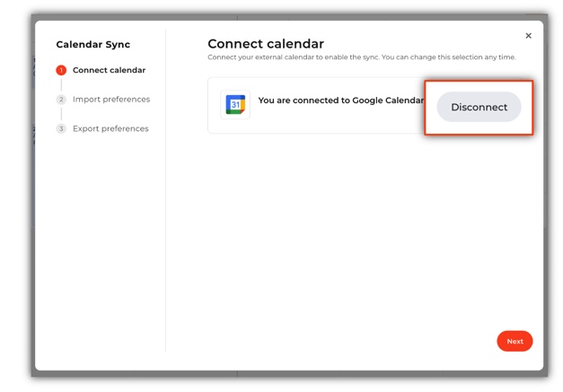Click the Calendar Sync sidebar title

pos(92,45)
